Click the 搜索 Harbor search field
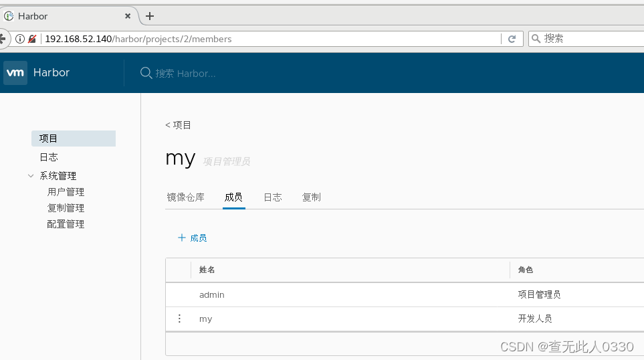 [x=185, y=74]
